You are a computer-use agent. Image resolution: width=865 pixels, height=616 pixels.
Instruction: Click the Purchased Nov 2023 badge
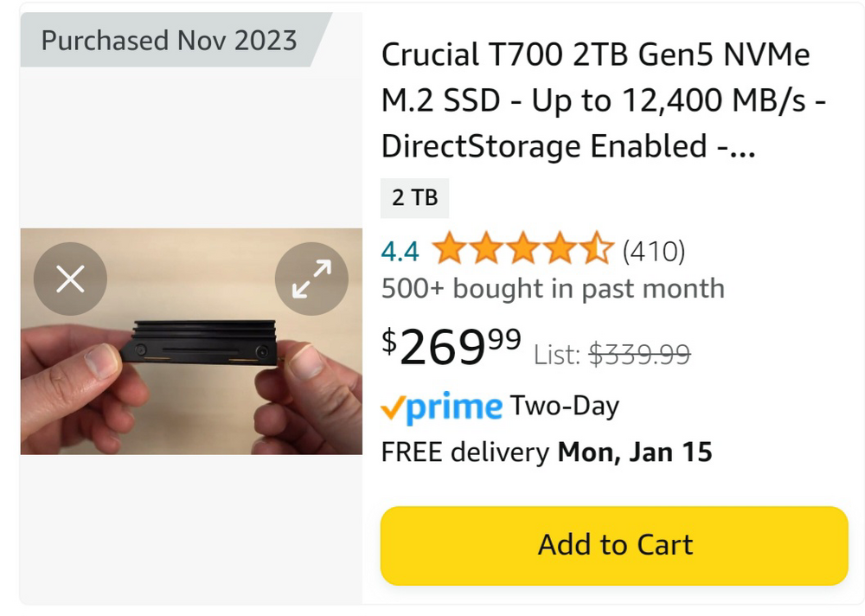point(169,40)
